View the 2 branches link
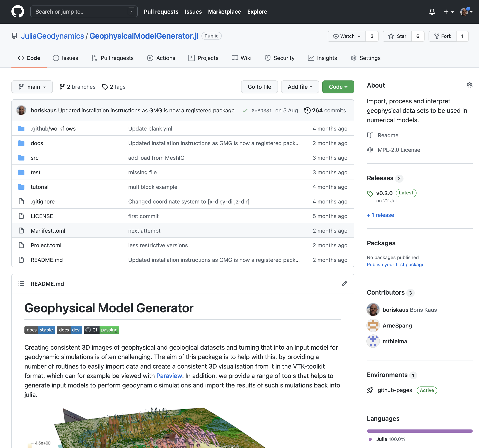Image resolution: width=479 pixels, height=448 pixels. [77, 87]
